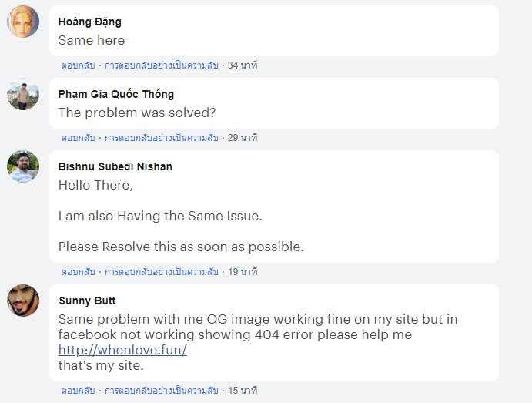Click the 15 นาที timestamp
The image size is (532, 403).
pos(243,391)
